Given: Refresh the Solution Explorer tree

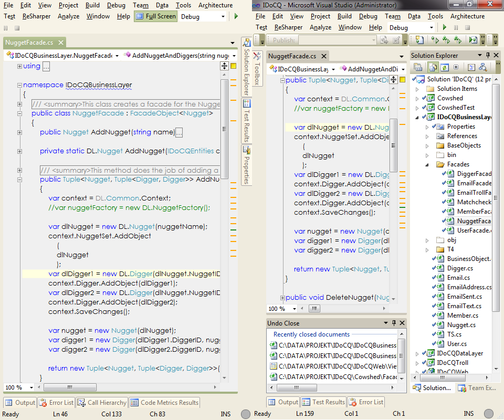Looking at the screenshot, I should [445, 67].
